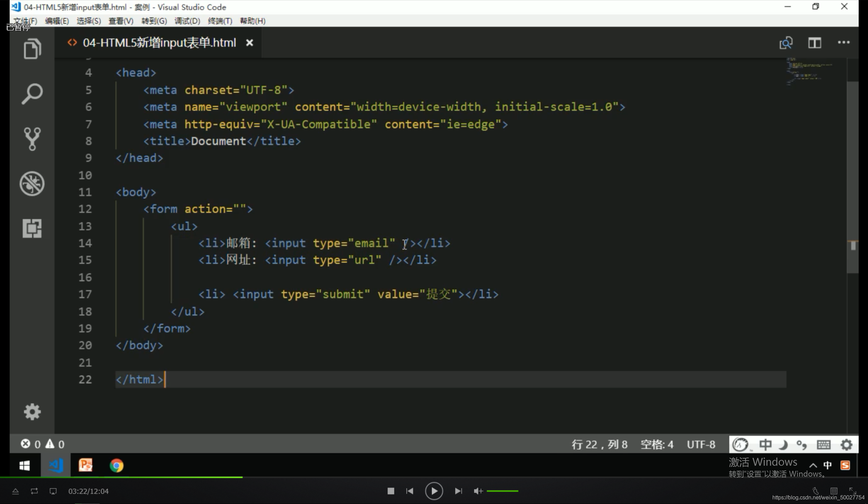Open the 终端(T) menu

click(x=220, y=21)
